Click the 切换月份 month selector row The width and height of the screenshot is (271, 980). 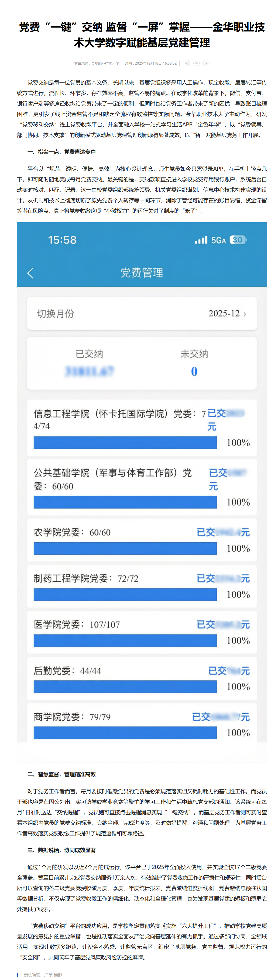[141, 313]
